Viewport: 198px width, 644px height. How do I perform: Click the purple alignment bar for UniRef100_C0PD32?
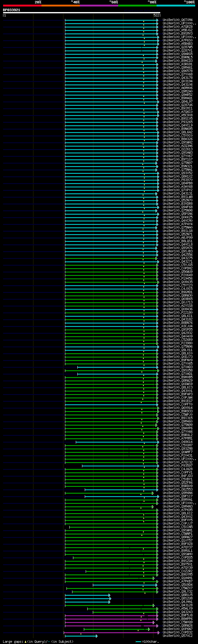(x=112, y=633)
